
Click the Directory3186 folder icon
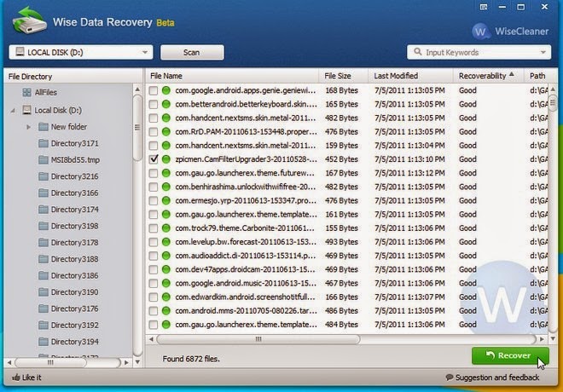tap(44, 275)
